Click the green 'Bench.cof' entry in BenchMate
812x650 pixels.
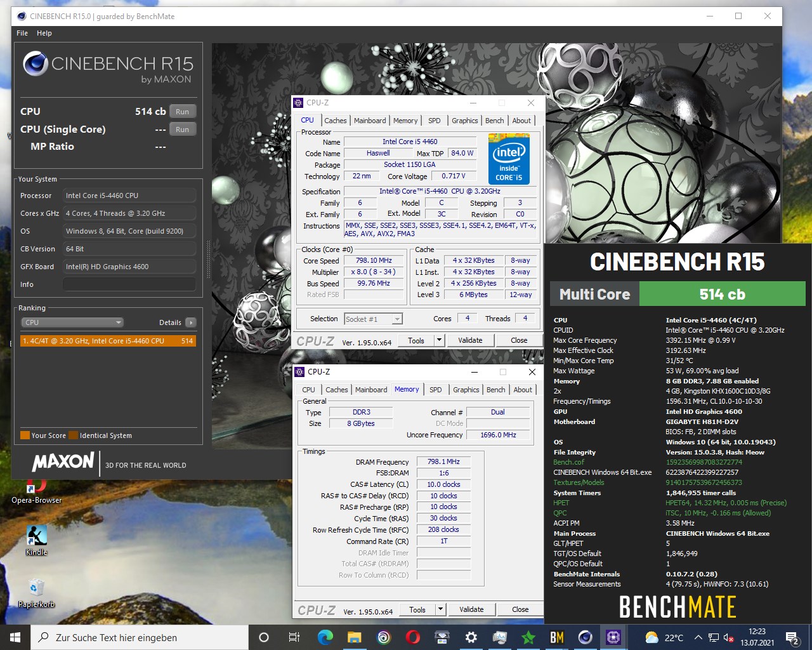coord(569,462)
